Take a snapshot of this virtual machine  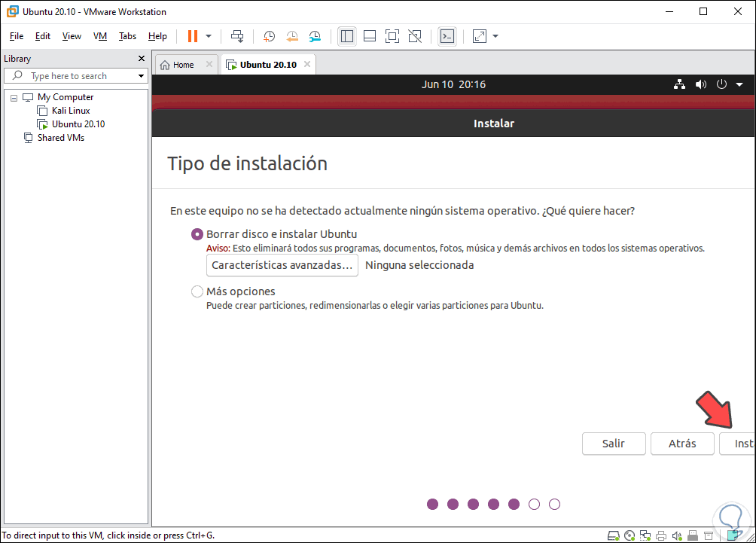[x=269, y=36]
